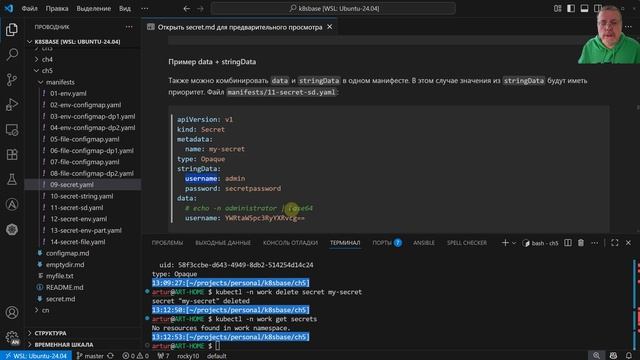Open the Explorer view in activity bar
This screenshot has height=360, width=640.
coord(12,29)
